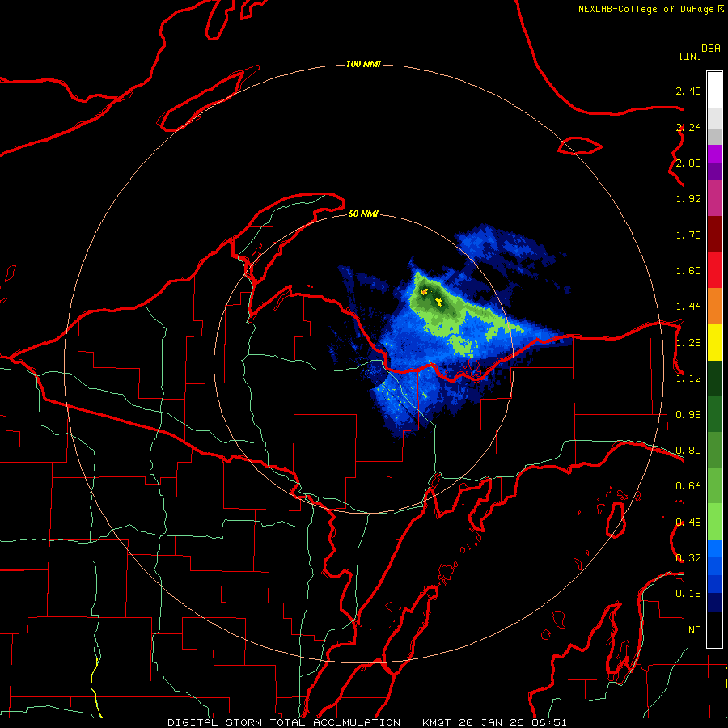Screen dimensions: 728x728
Task: Click the 0.96 legend value
Action: pos(688,415)
